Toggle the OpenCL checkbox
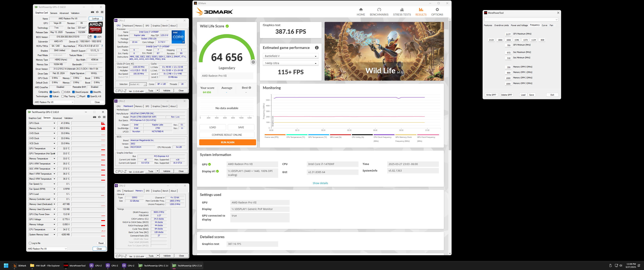 pos(51,92)
